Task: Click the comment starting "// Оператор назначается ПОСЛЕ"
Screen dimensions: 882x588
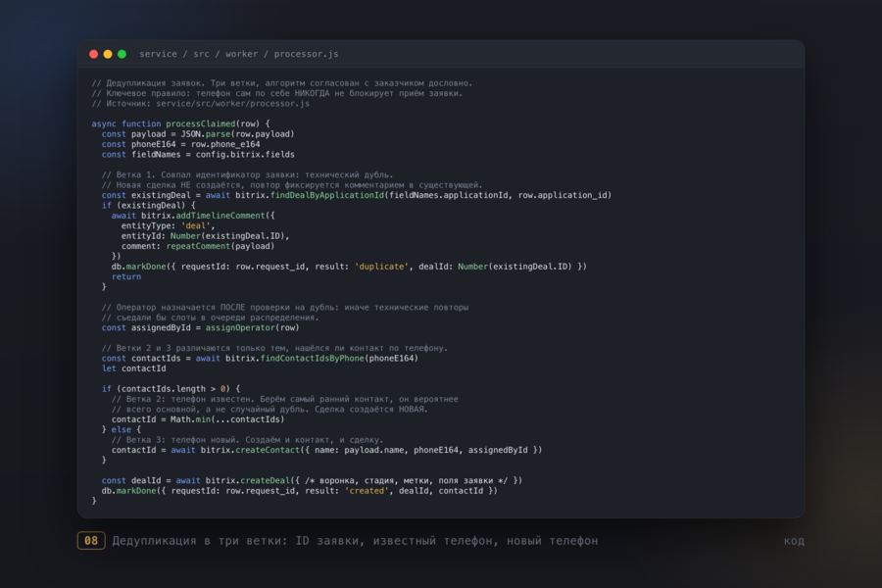Action: pos(284,307)
